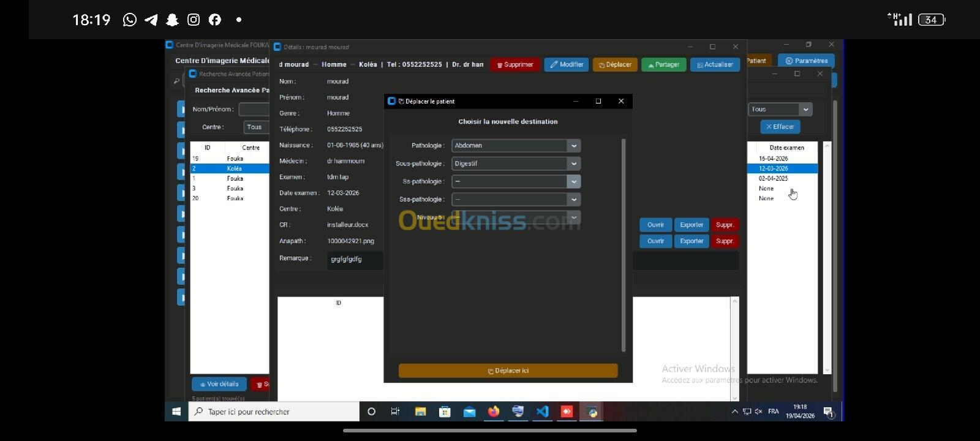980x441 pixels.
Task: Open the Tous dropdown above the Effacer button
Action: click(780, 109)
